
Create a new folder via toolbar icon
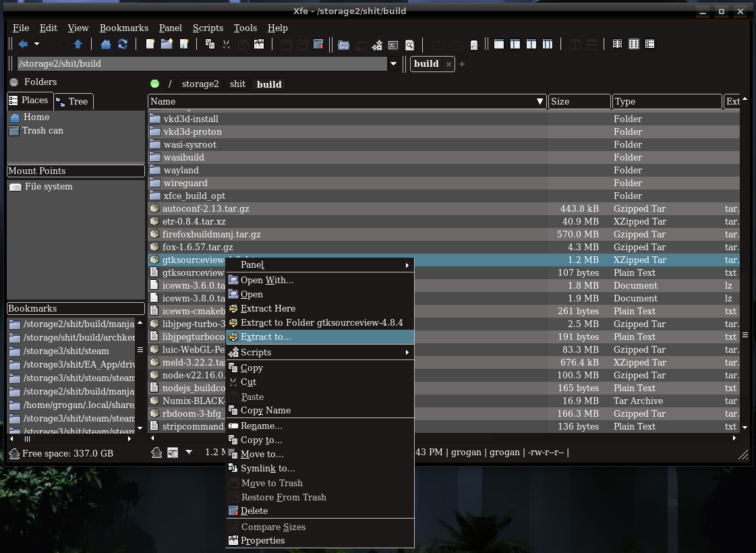167,45
